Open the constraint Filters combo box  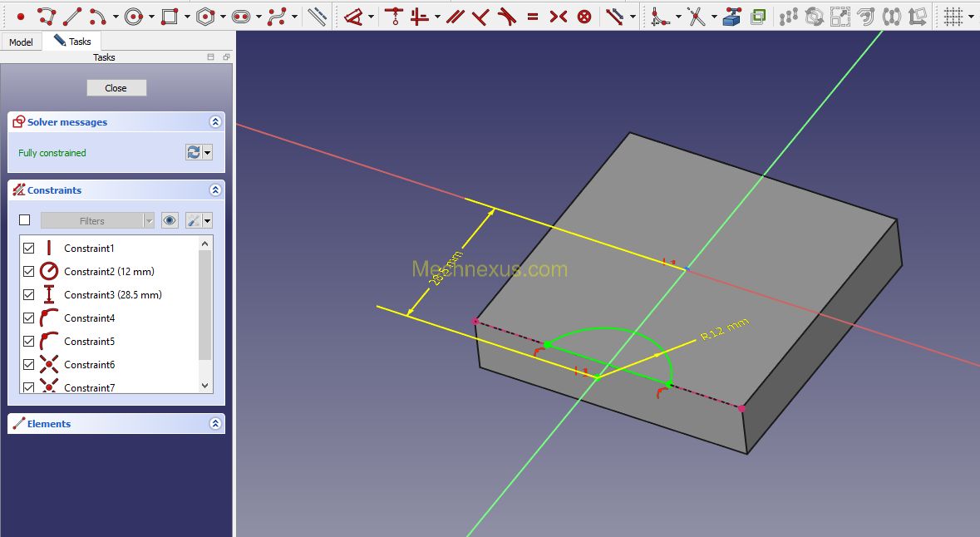coord(97,220)
